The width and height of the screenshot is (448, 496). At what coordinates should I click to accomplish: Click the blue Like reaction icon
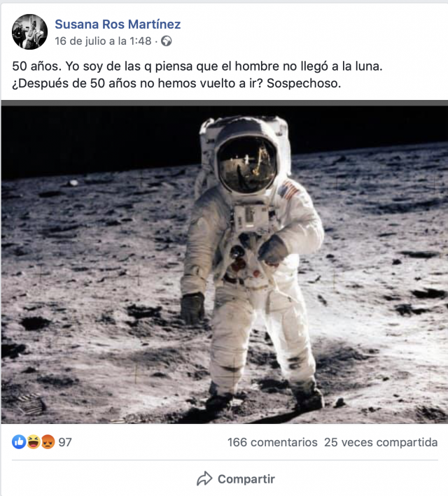coord(19,442)
